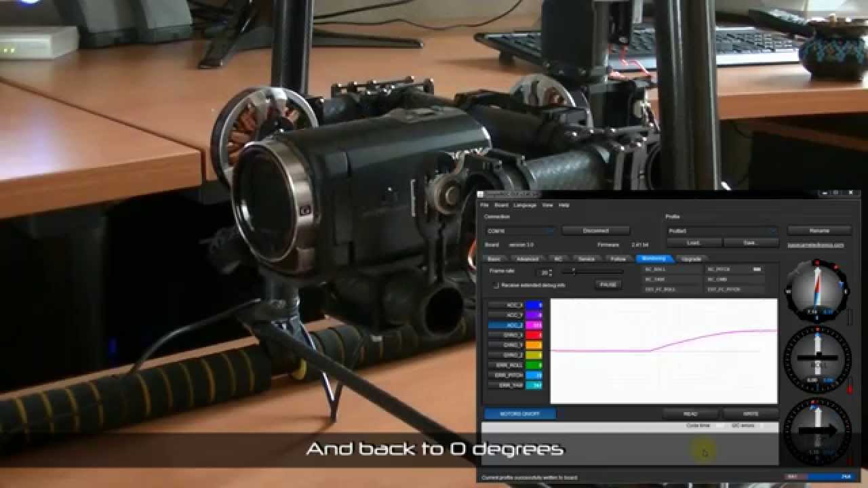The image size is (868, 488).
Task: Click the RC_PITCH indicator field
Action: 735,269
